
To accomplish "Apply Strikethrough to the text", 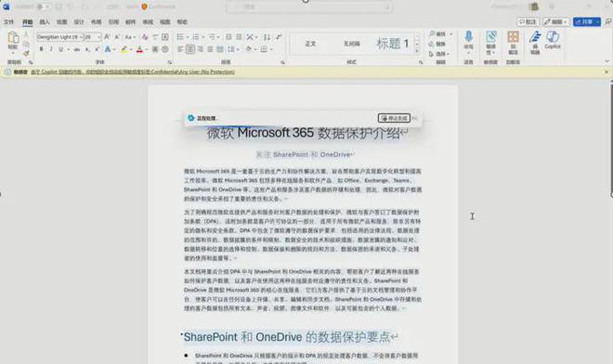I will tap(77, 49).
